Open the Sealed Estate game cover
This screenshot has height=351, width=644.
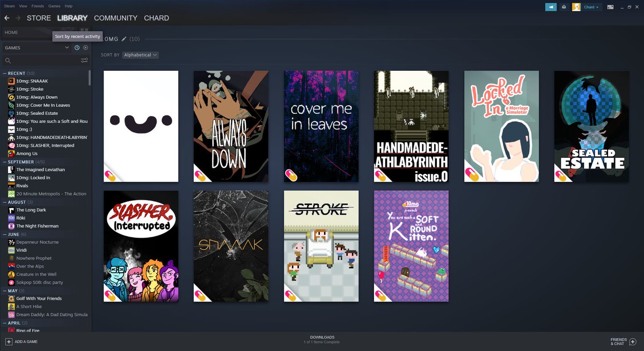pos(592,126)
